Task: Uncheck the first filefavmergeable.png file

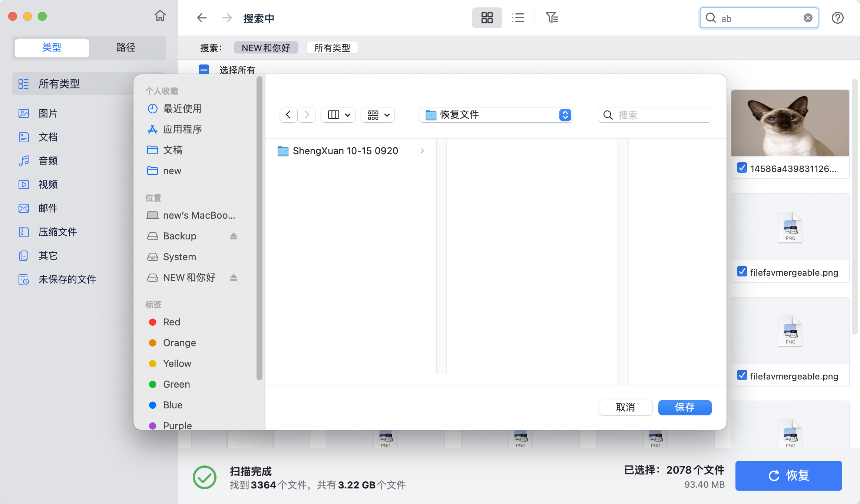Action: 741,272
